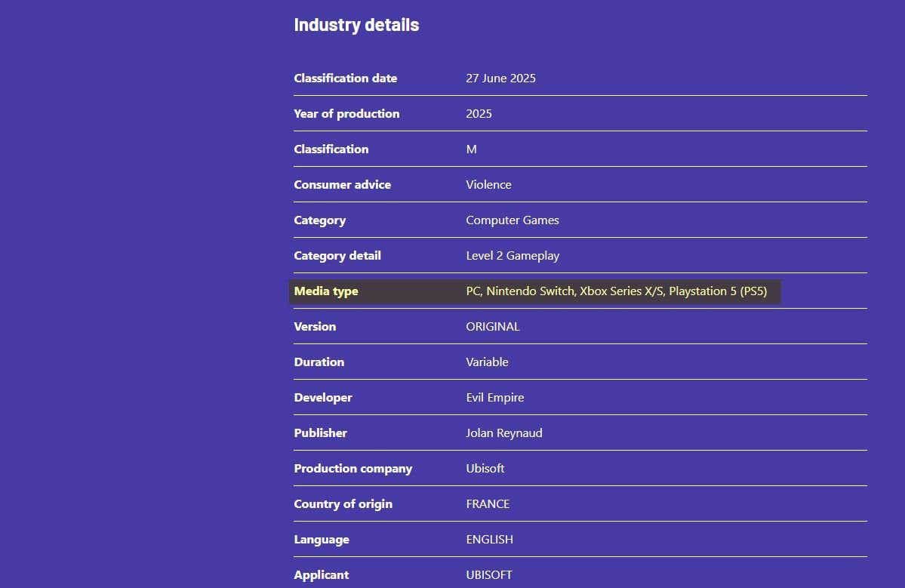Viewport: 905px width, 588px height.
Task: Select the Classification date label
Action: (x=345, y=78)
